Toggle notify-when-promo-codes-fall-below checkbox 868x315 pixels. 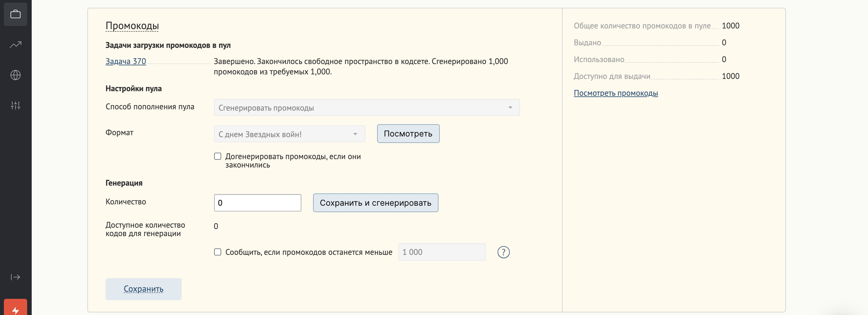point(218,252)
